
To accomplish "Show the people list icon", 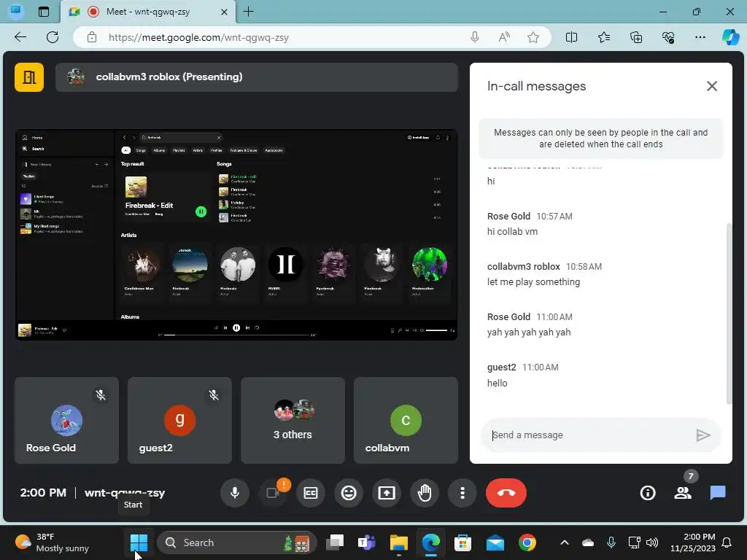I will tap(683, 493).
